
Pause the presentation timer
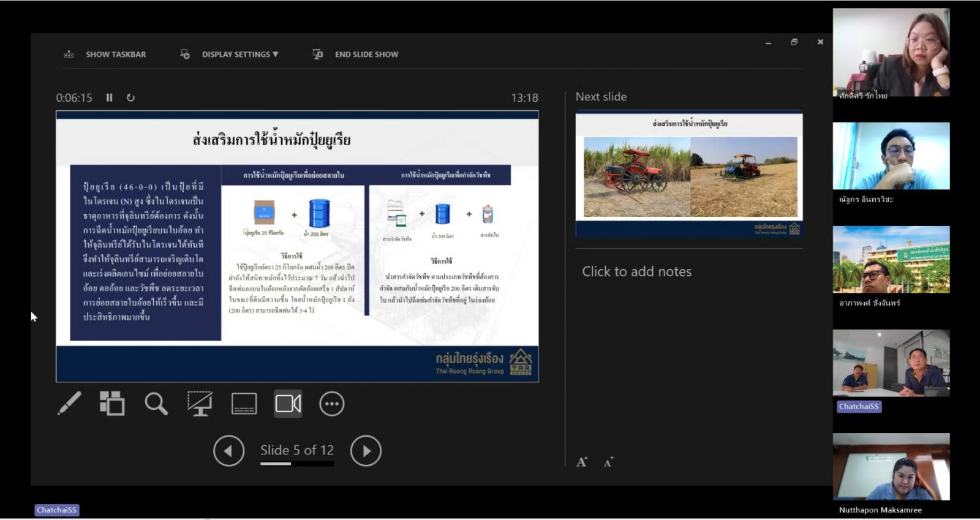pos(109,97)
